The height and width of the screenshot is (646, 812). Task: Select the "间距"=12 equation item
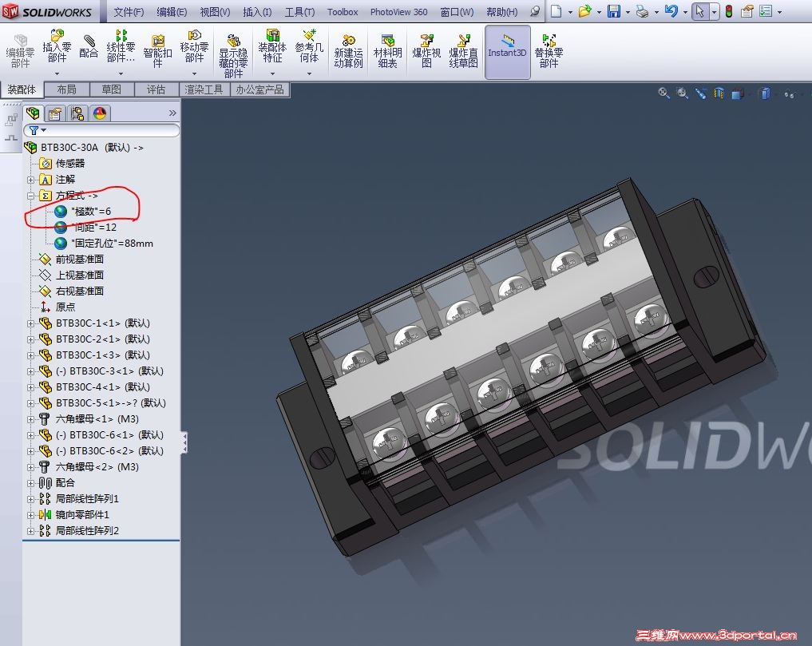point(85,228)
